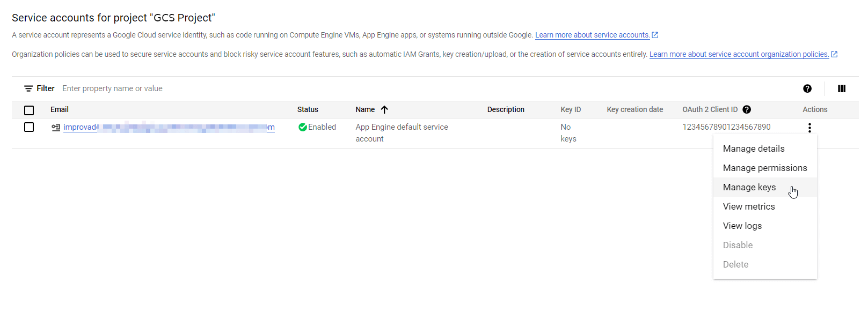Open the help question mark icon in toolbar
868x312 pixels.
[x=807, y=88]
